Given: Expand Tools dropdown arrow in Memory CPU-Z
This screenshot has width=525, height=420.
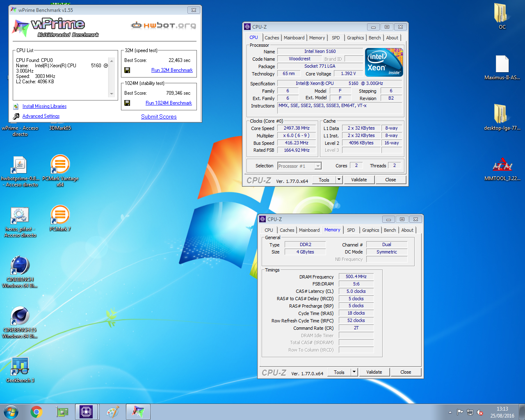Looking at the screenshot, I should click(x=354, y=372).
